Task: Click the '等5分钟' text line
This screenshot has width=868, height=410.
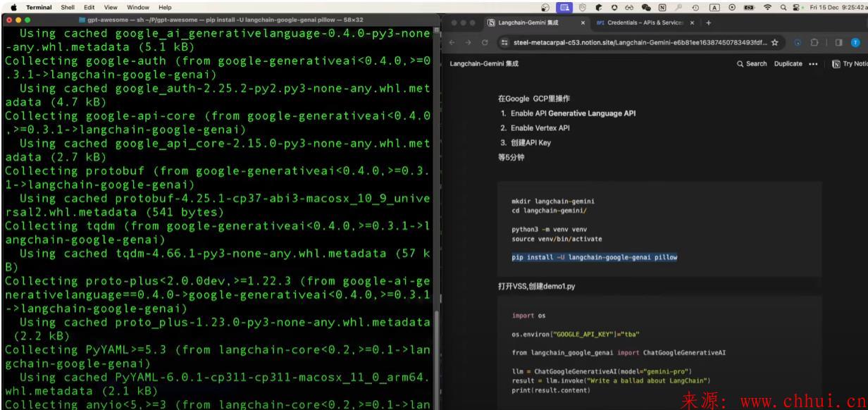Action: point(511,158)
